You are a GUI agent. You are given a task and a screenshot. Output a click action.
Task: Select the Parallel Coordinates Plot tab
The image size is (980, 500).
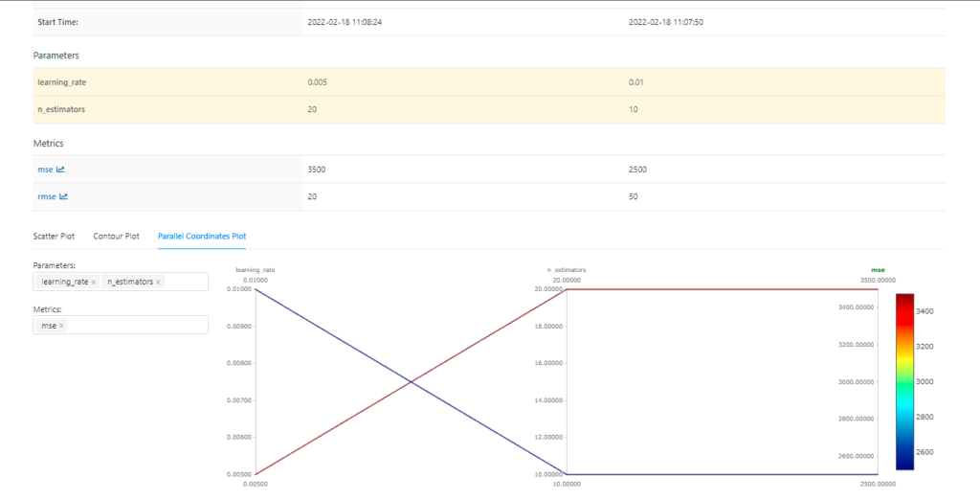[x=202, y=236]
